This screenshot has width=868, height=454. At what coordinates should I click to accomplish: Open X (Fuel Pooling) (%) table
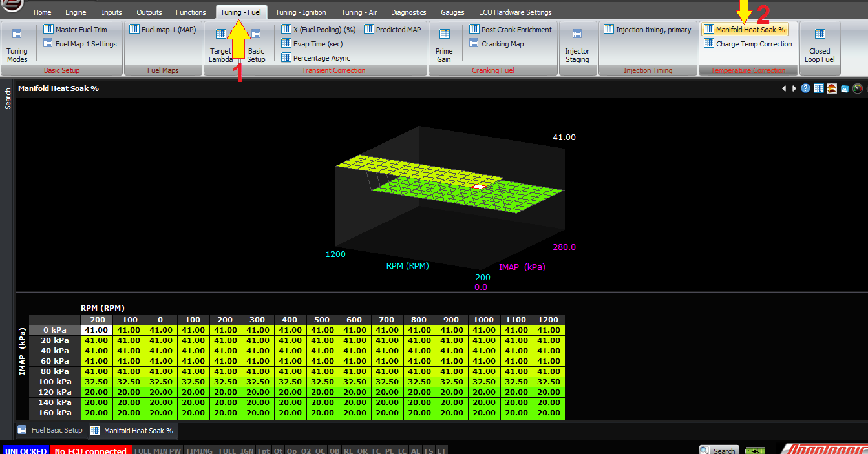point(319,30)
